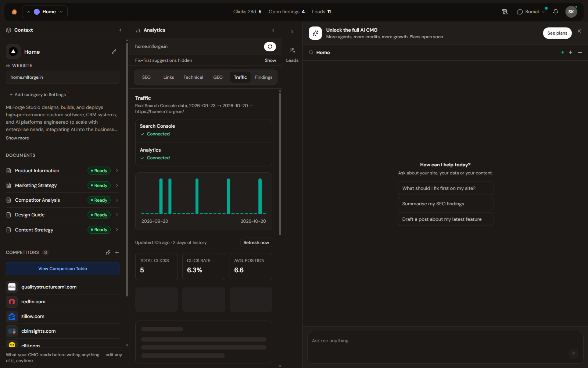The width and height of the screenshot is (588, 368).
Task: Open the Competitor Analysis document
Action: click(x=62, y=200)
